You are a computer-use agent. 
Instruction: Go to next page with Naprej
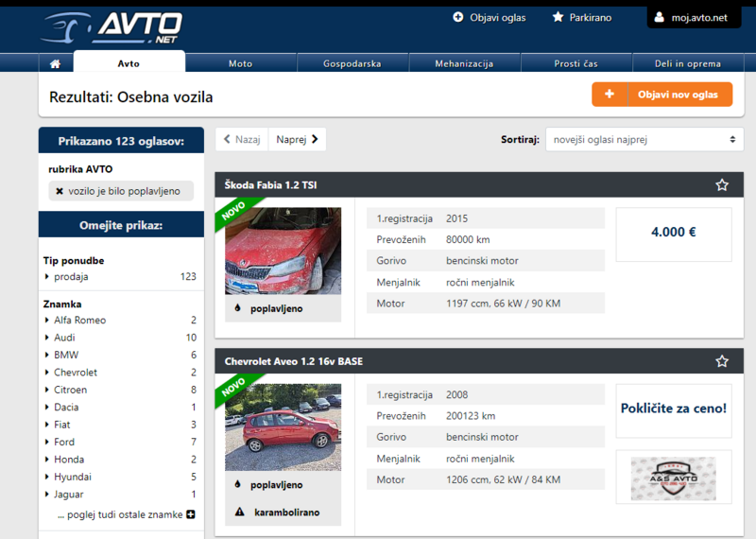click(x=298, y=139)
